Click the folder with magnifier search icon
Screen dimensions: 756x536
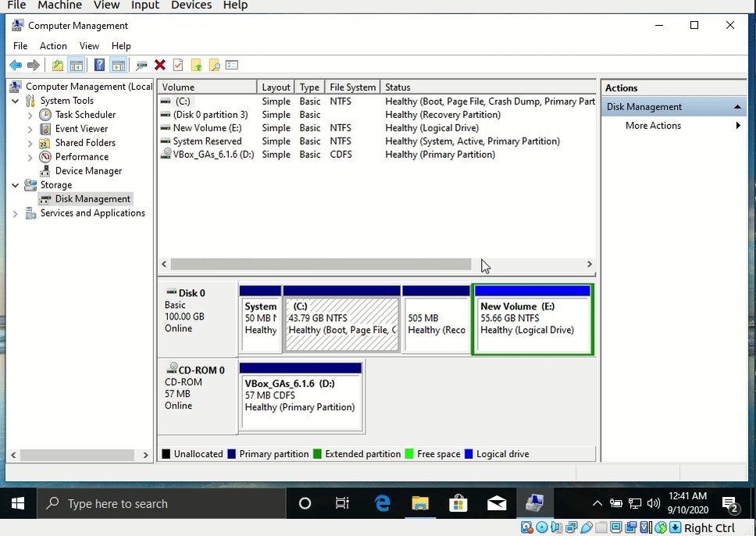[214, 65]
